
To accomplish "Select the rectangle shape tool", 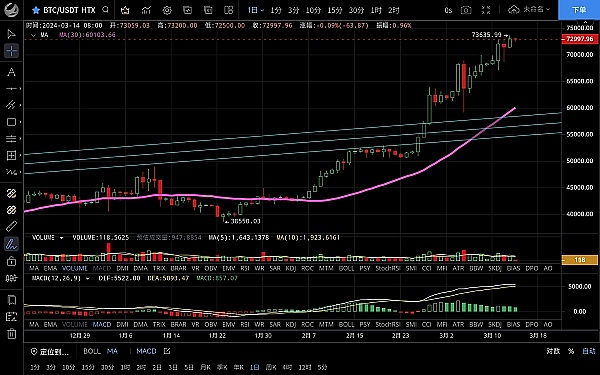I will 11,122.
